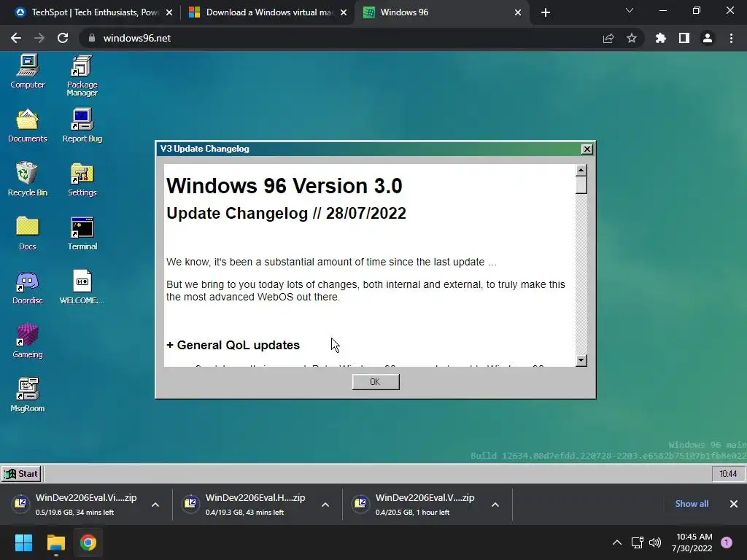747x560 pixels.
Task: Click the changelog scrollbar down arrow
Action: (581, 360)
